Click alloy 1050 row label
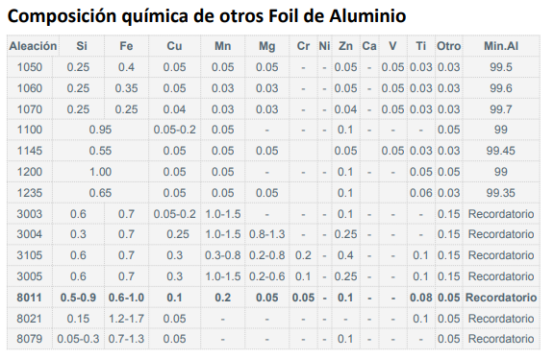The width and height of the screenshot is (554, 360). pos(30,67)
